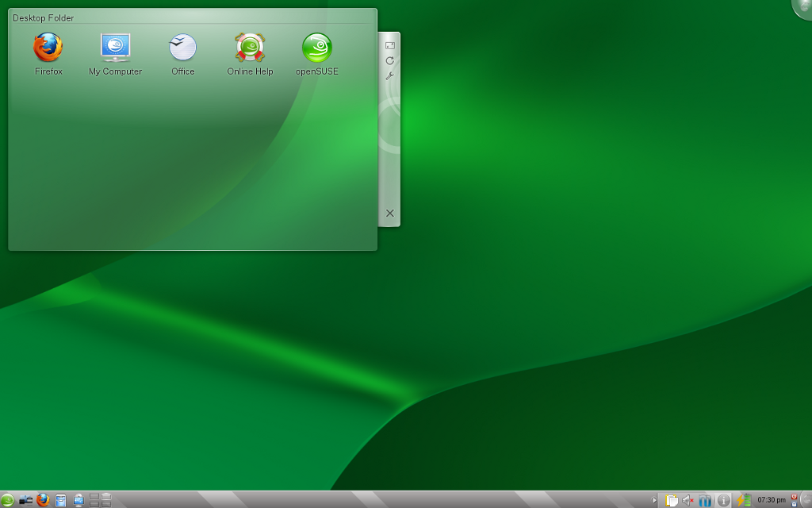Unmute the volume speaker icon
This screenshot has height=508, width=812.
pyautogui.click(x=688, y=500)
